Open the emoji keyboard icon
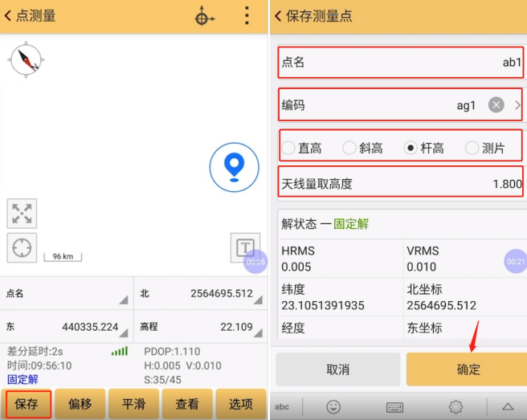This screenshot has width=527, height=420. click(333, 406)
